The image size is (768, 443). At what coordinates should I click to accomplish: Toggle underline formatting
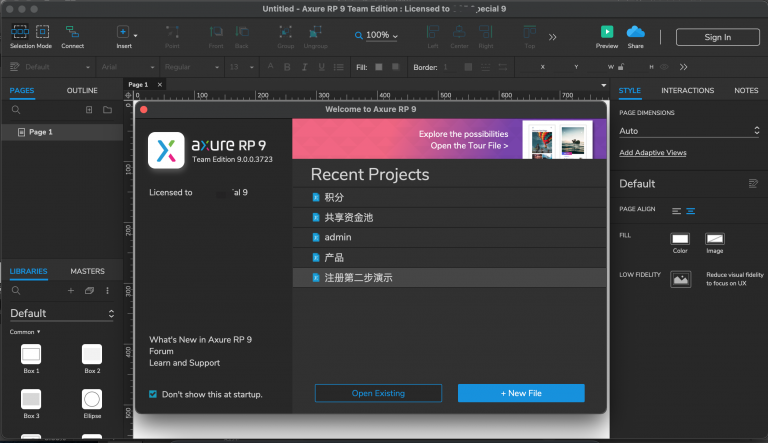tap(321, 67)
